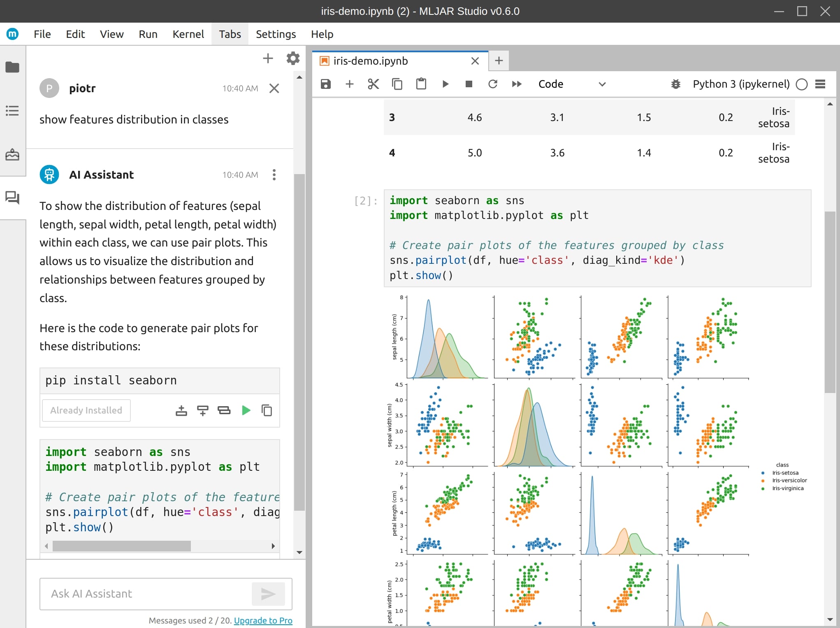Select the Code cell type dropdown
This screenshot has width=840, height=628.
(x=570, y=84)
